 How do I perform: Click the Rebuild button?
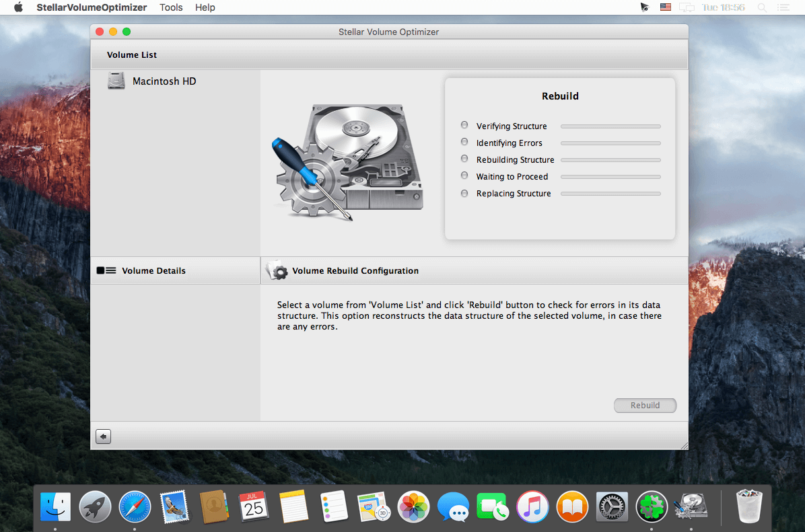coord(645,406)
